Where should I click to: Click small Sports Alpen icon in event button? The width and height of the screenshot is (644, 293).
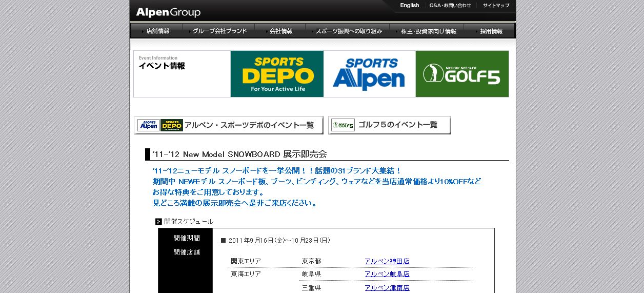coord(148,125)
